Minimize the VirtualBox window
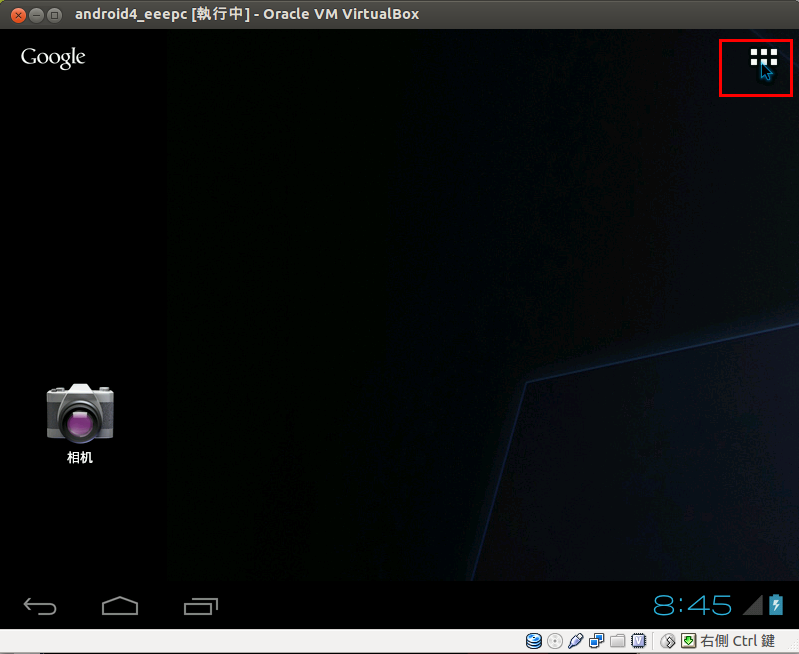 (x=36, y=15)
